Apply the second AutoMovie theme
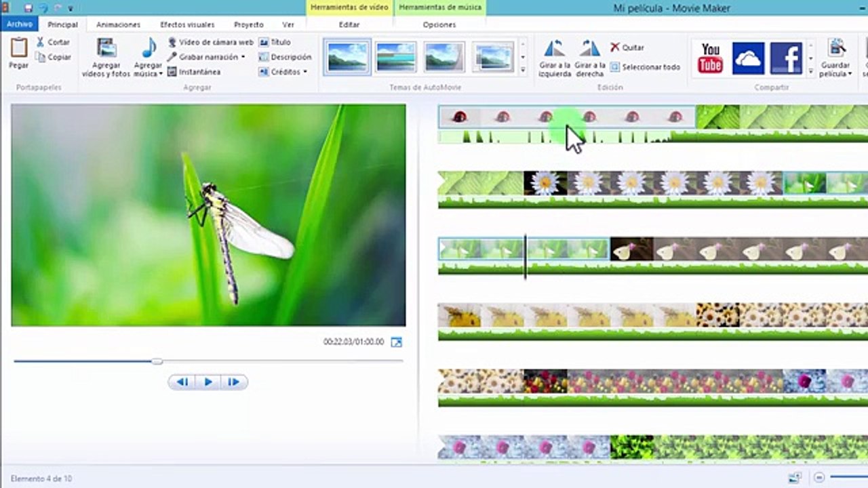 point(396,57)
